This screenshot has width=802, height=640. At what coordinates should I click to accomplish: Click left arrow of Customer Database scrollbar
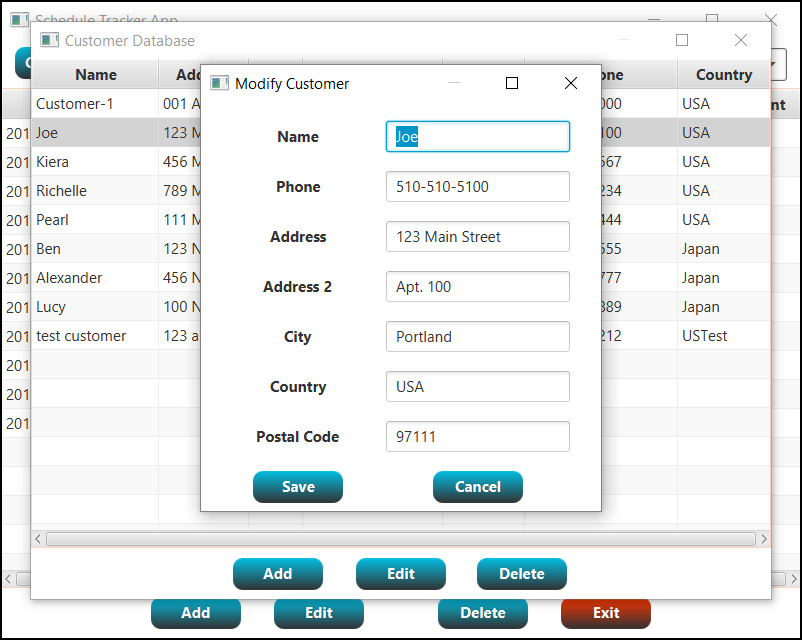click(x=38, y=539)
